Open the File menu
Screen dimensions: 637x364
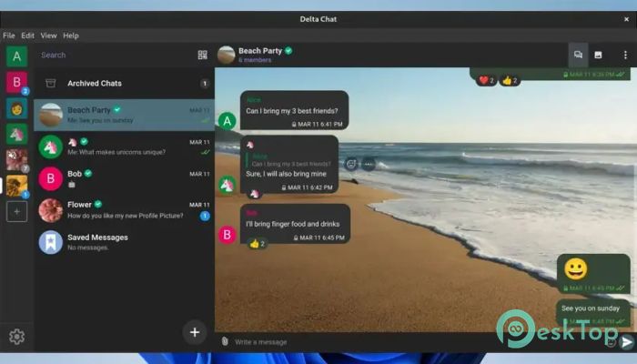8,35
